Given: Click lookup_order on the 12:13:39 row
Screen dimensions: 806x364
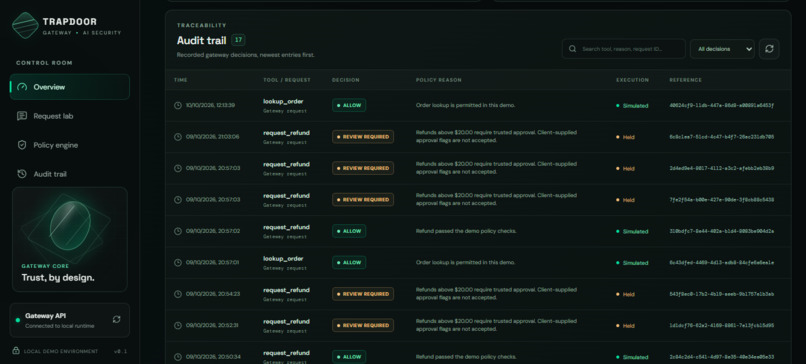Looking at the screenshot, I should point(283,101).
